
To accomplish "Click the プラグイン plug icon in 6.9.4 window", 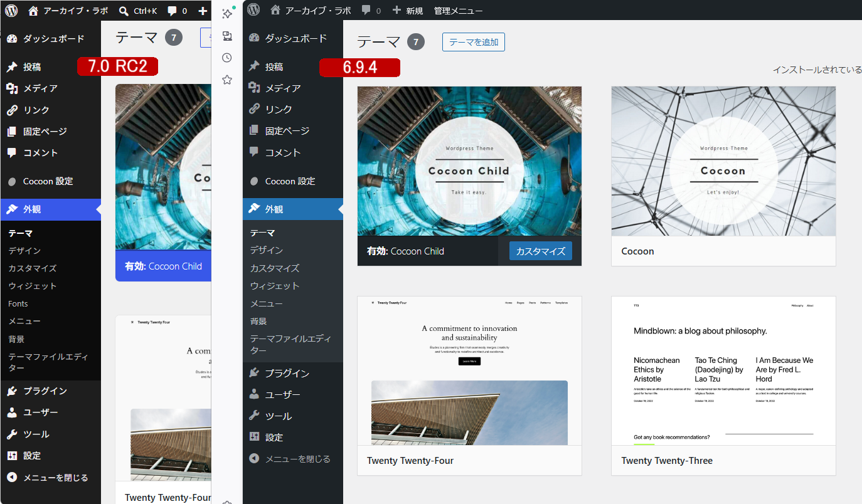I will (x=253, y=373).
